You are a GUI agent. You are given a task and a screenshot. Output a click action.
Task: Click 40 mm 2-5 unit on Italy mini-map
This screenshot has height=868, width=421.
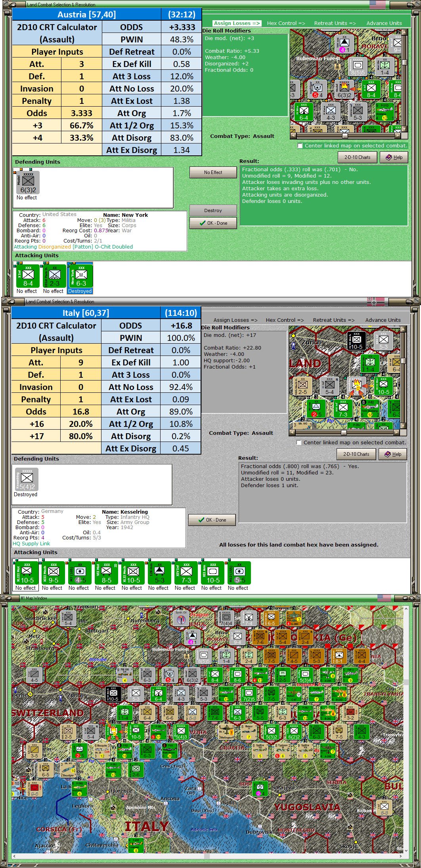tap(316, 409)
